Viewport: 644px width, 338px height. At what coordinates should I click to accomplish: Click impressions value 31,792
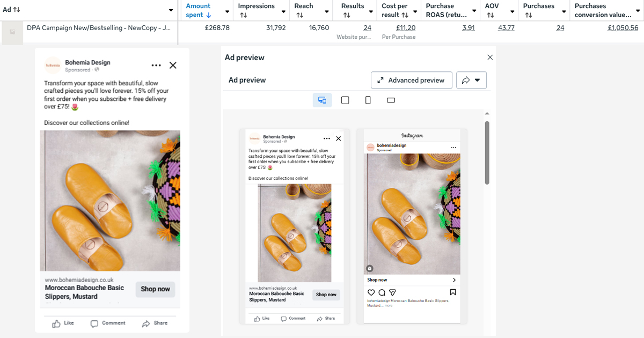point(276,27)
